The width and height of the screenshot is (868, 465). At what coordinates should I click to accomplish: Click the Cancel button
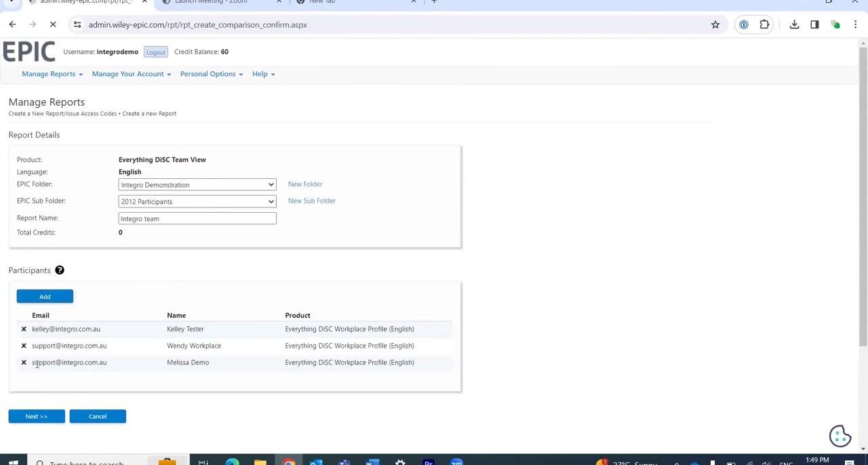pyautogui.click(x=98, y=416)
